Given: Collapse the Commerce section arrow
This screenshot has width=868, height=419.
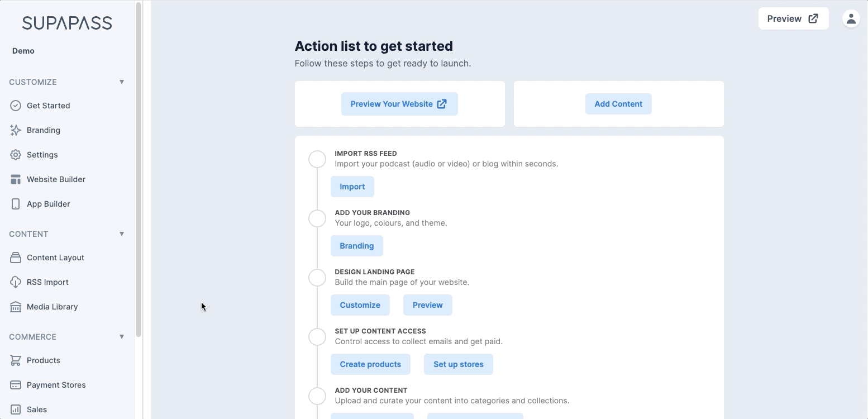Looking at the screenshot, I should click(x=122, y=337).
